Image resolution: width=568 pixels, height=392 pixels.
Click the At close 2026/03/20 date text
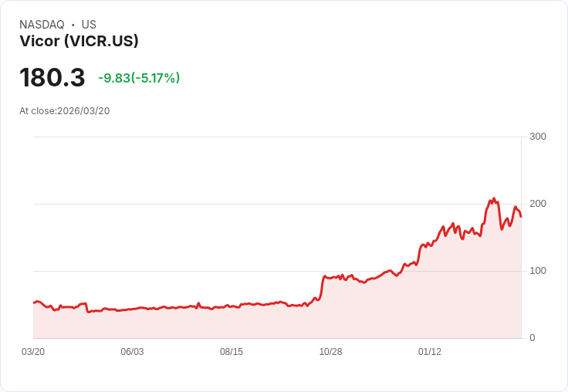[x=65, y=111]
